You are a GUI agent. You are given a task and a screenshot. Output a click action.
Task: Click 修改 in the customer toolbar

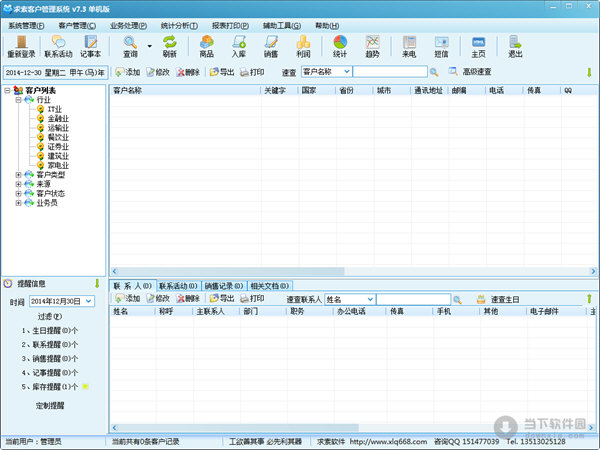point(158,72)
